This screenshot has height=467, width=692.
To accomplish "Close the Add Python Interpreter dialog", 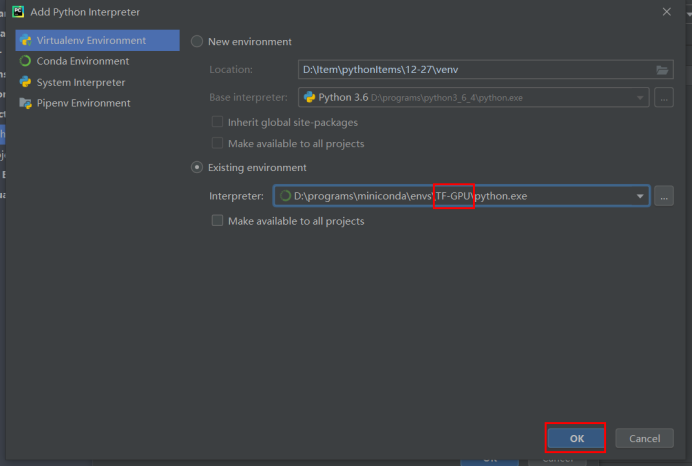I will point(666,12).
